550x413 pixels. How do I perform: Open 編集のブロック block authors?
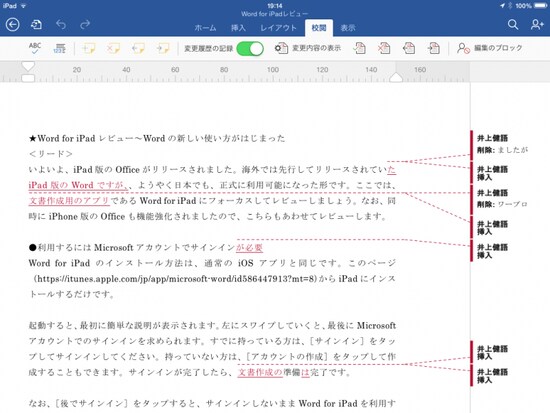490,48
